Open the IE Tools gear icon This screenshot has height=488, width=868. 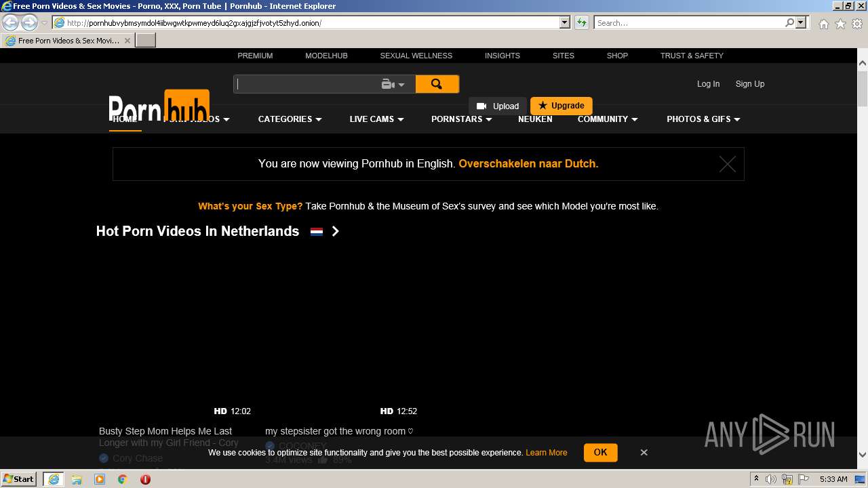click(857, 24)
